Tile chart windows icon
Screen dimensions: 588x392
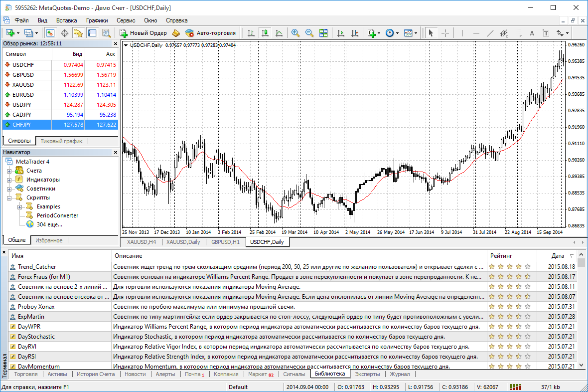(x=323, y=33)
